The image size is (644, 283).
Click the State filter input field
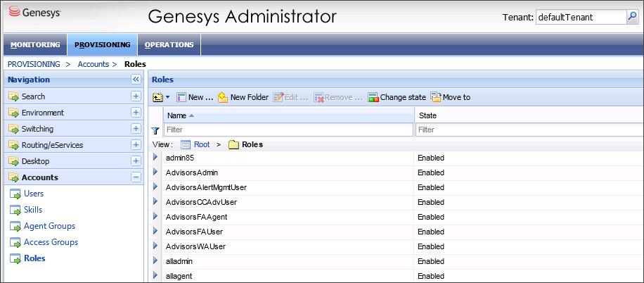click(530, 130)
